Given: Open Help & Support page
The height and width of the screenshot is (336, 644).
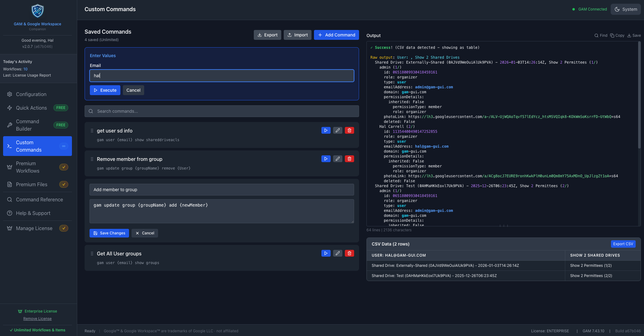Looking at the screenshot, I should pyautogui.click(x=37, y=213).
